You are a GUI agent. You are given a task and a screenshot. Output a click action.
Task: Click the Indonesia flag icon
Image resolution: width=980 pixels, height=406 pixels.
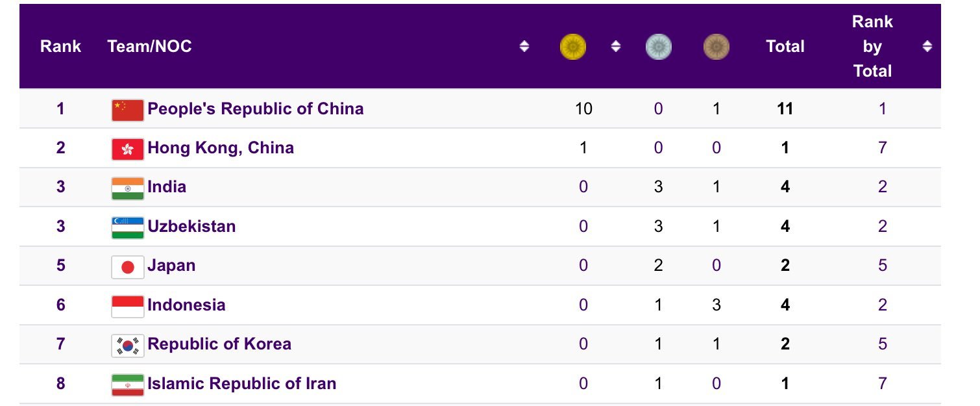pyautogui.click(x=127, y=306)
